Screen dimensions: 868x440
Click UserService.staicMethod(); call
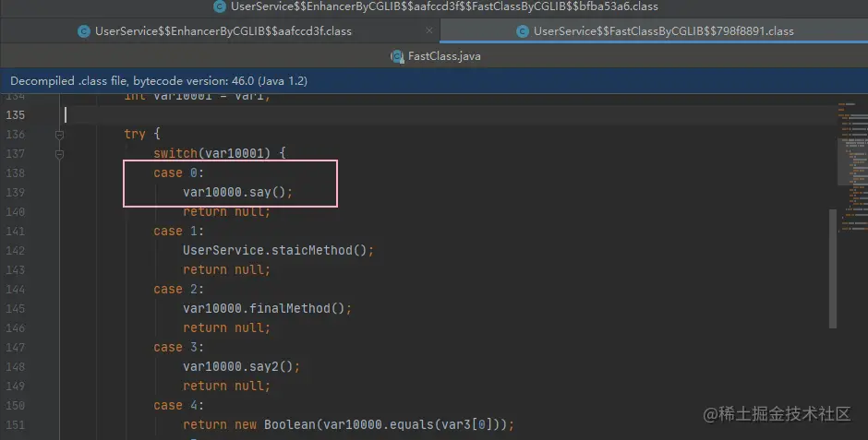click(x=279, y=250)
